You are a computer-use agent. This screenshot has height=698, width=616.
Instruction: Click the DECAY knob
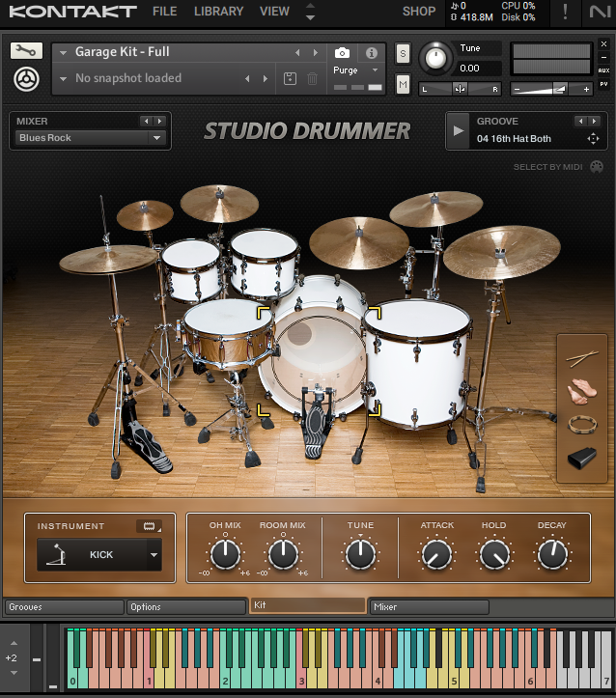pyautogui.click(x=552, y=555)
